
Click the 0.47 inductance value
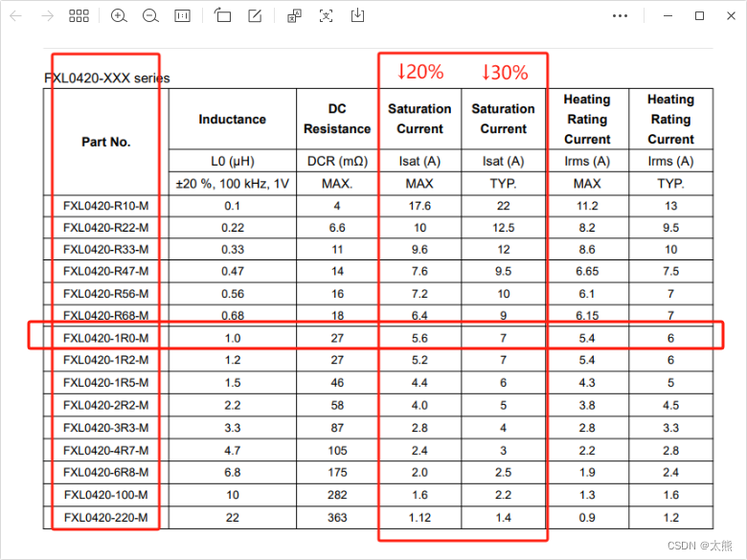233,272
